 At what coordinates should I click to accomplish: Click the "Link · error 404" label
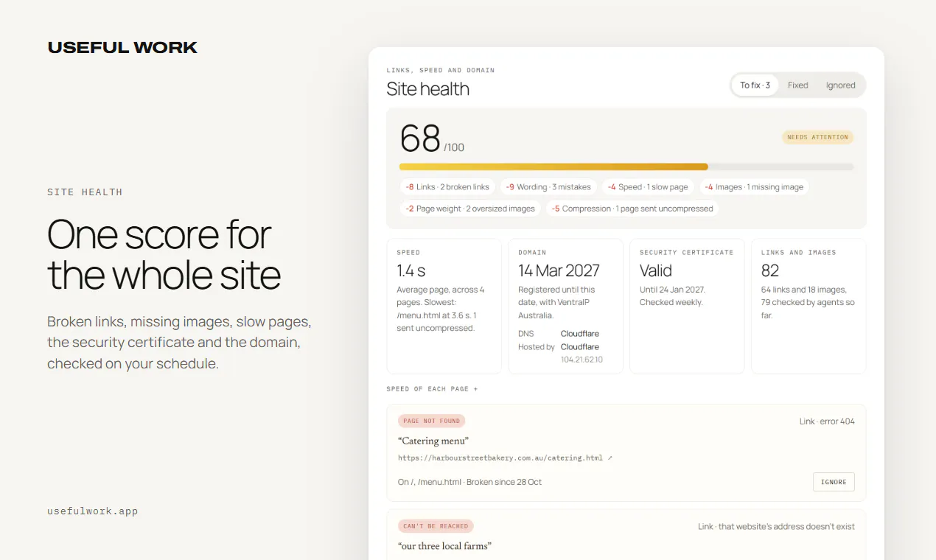pos(827,421)
